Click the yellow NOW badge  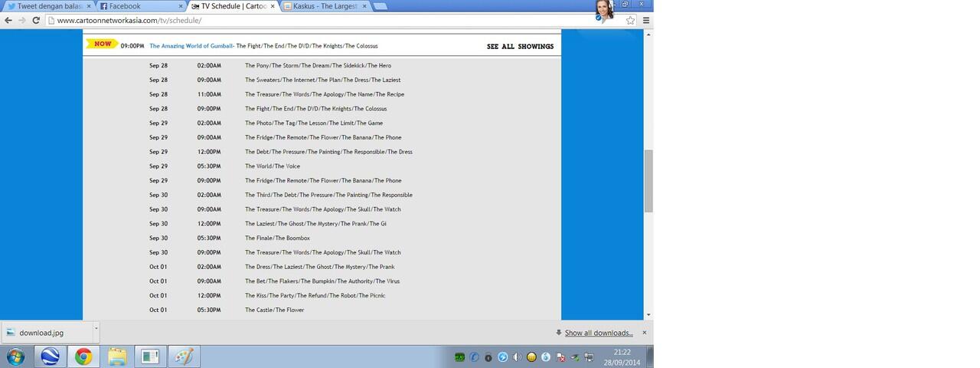point(102,44)
